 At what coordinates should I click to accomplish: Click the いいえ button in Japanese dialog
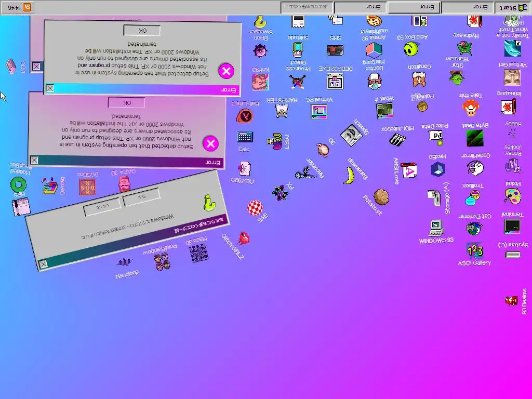(102, 206)
